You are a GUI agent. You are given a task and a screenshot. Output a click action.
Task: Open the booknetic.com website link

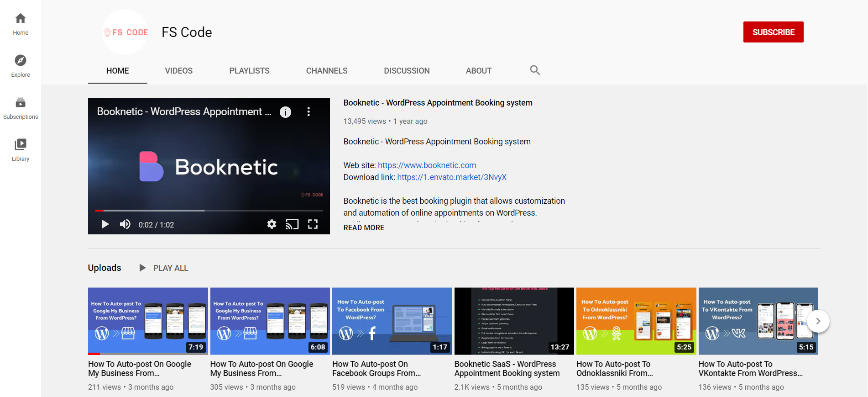click(x=427, y=165)
